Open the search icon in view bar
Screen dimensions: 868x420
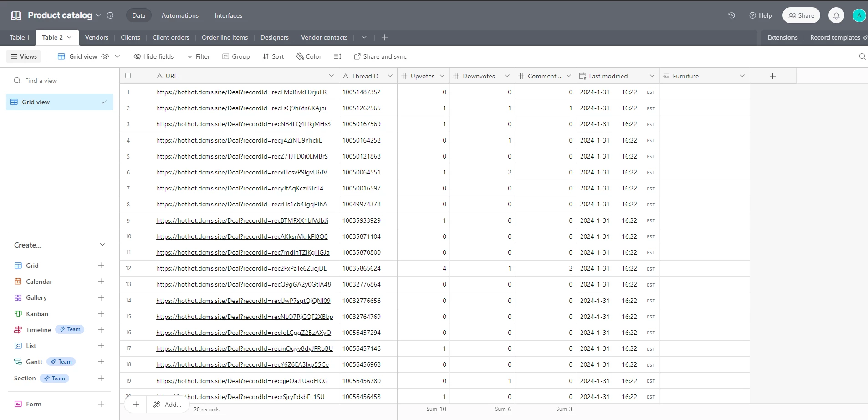pyautogui.click(x=862, y=56)
